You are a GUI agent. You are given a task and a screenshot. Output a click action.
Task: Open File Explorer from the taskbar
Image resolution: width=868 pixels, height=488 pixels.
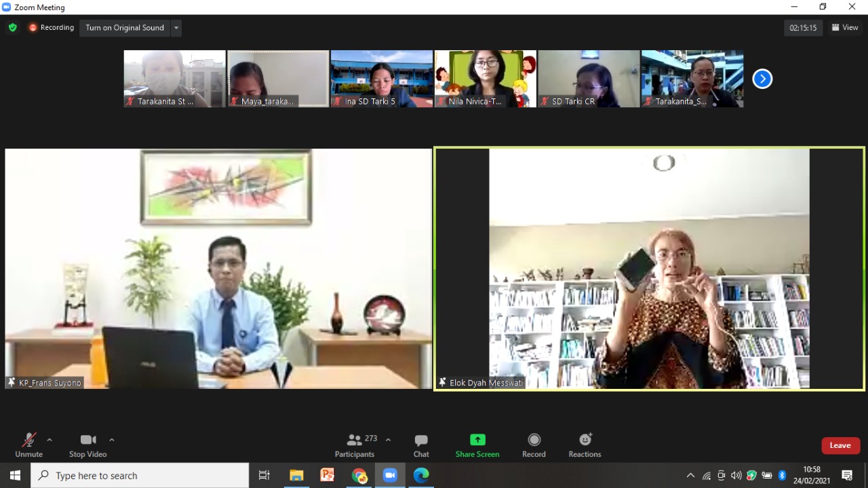[296, 475]
